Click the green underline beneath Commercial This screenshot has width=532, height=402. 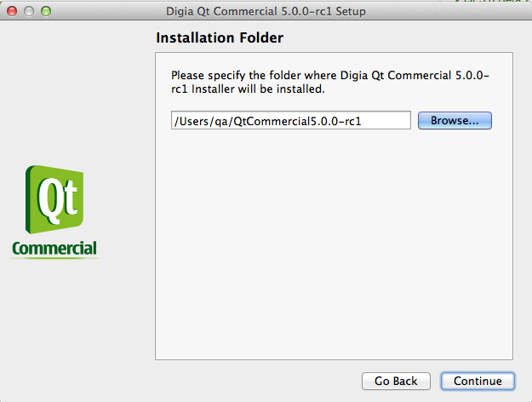[54, 258]
